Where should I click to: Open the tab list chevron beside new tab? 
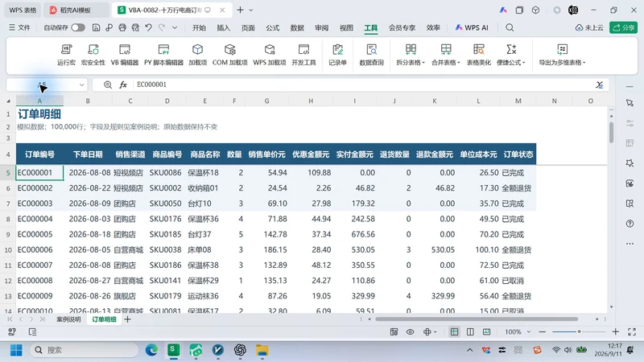251,10
